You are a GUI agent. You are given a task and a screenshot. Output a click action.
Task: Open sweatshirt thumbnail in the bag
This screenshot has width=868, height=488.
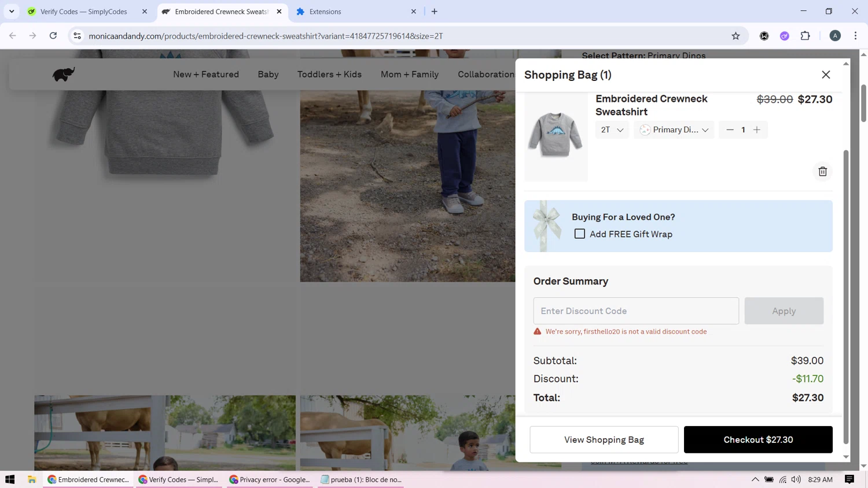[556, 137]
